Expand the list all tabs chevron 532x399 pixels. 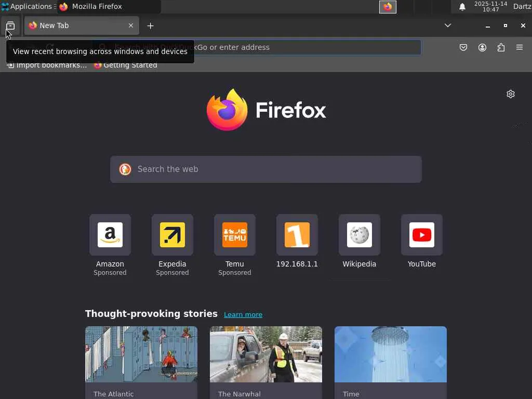[448, 25]
